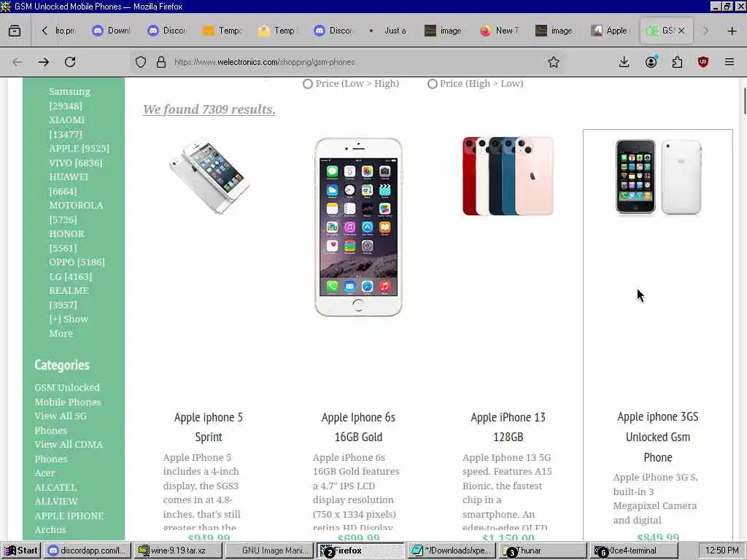The height and width of the screenshot is (560, 747).
Task: Open Apple iPhone 13 128GB title
Action: coord(508,427)
